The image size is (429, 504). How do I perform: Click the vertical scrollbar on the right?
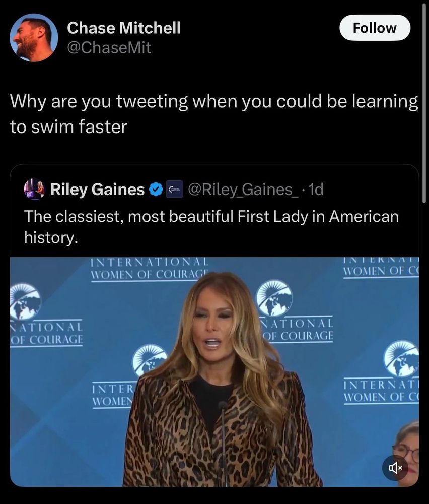tap(424, 103)
